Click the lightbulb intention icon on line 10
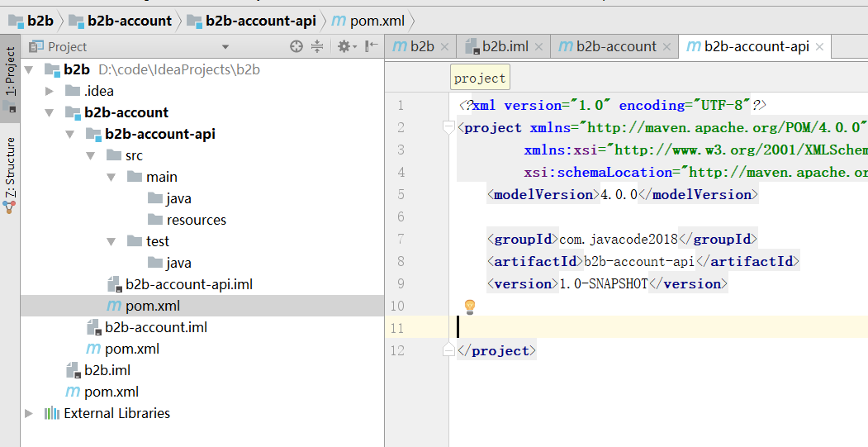Screen dimensions: 868x447 (469, 307)
